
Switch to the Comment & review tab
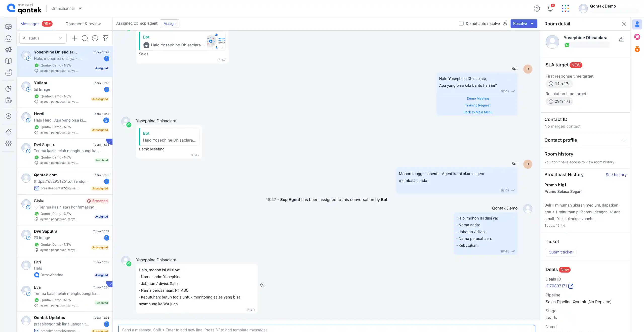(83, 24)
